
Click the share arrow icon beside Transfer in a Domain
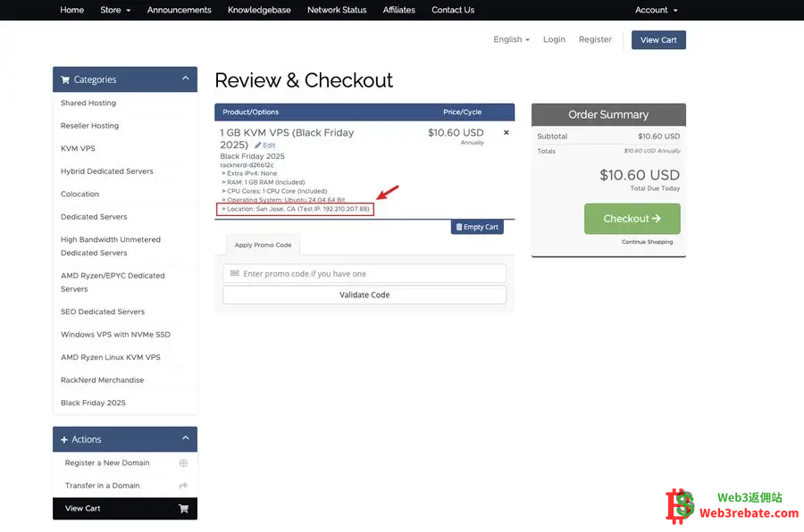point(183,486)
